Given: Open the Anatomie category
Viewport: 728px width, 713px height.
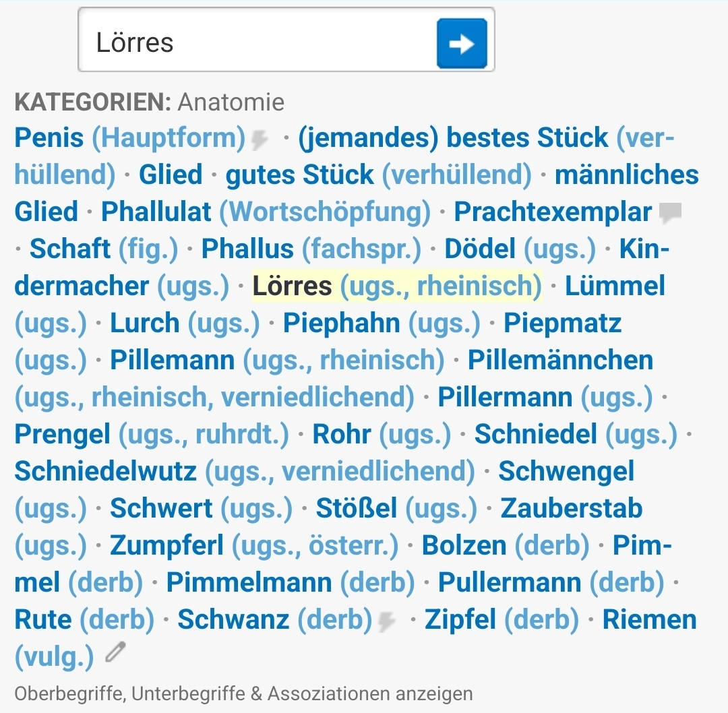Looking at the screenshot, I should [x=231, y=102].
